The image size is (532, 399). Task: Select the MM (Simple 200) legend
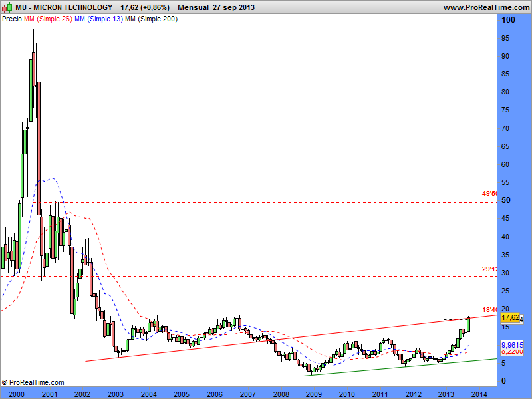coord(152,19)
